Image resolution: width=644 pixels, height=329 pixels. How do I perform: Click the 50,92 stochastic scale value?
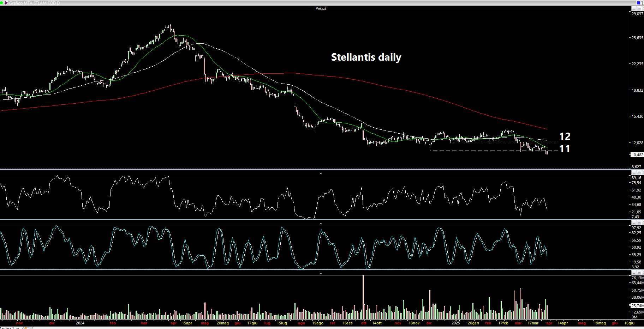[x=636, y=247]
